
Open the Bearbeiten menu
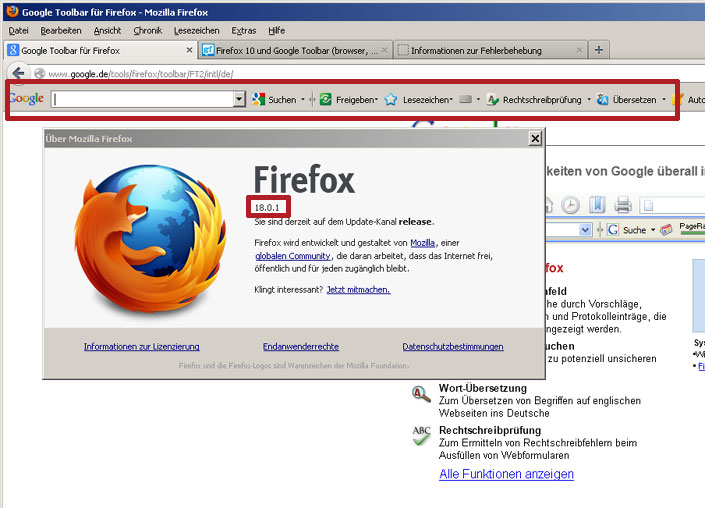[61, 31]
